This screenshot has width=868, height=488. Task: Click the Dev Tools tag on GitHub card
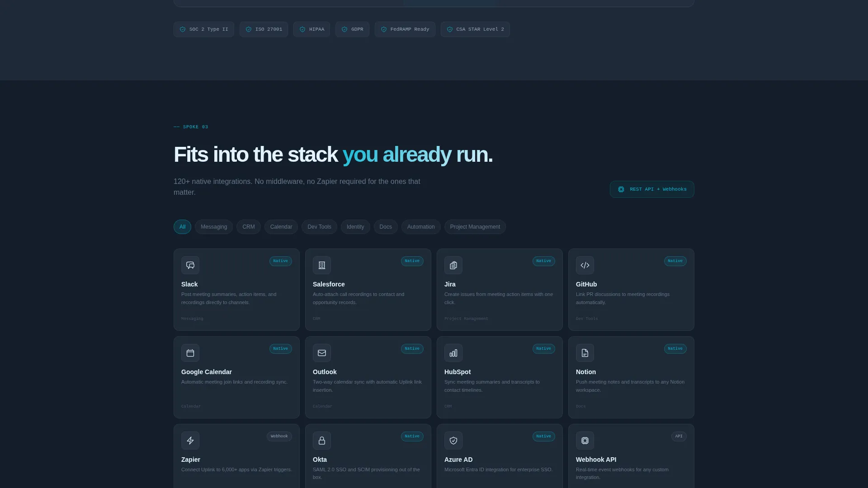(x=587, y=319)
